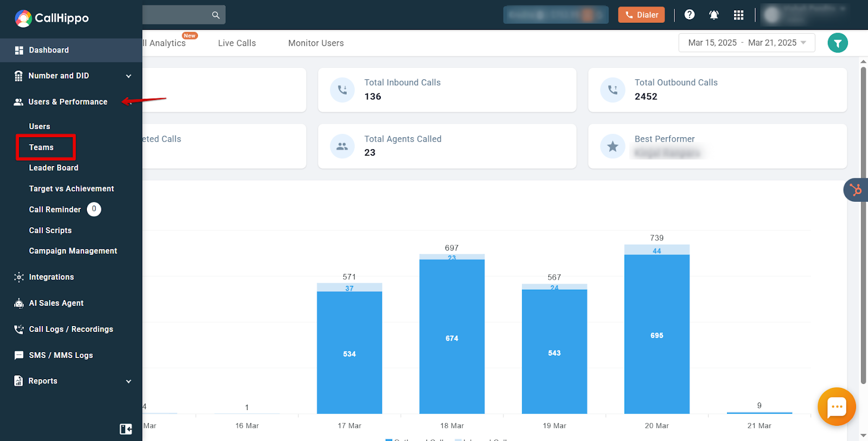Click Total Outbound Calls phone icon
This screenshot has width=868, height=441.
coord(612,90)
